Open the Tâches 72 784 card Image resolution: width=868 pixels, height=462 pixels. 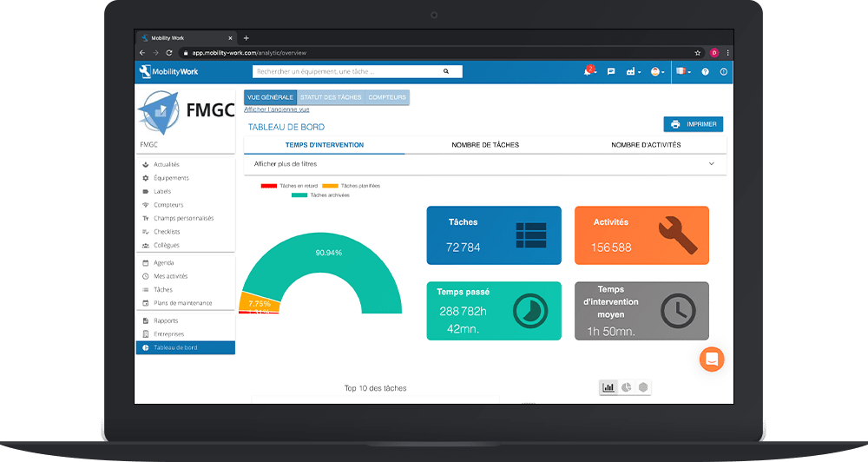pos(494,235)
